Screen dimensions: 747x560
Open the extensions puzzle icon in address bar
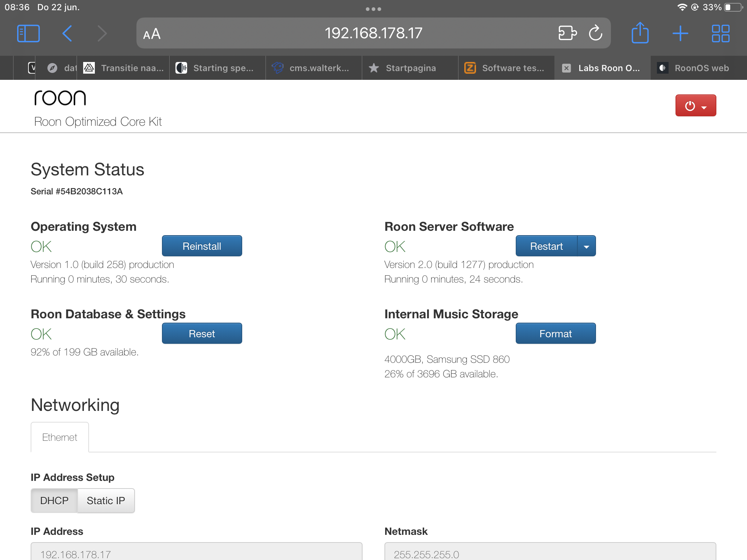567,33
